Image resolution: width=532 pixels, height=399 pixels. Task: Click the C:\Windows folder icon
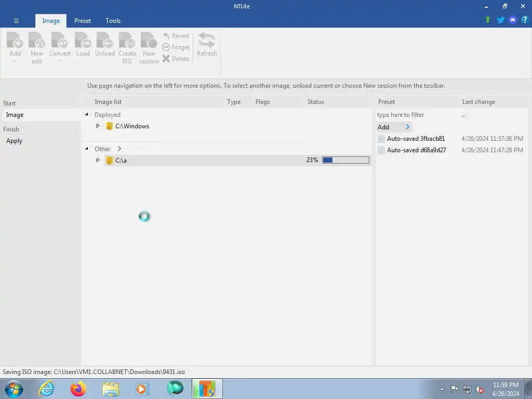109,126
